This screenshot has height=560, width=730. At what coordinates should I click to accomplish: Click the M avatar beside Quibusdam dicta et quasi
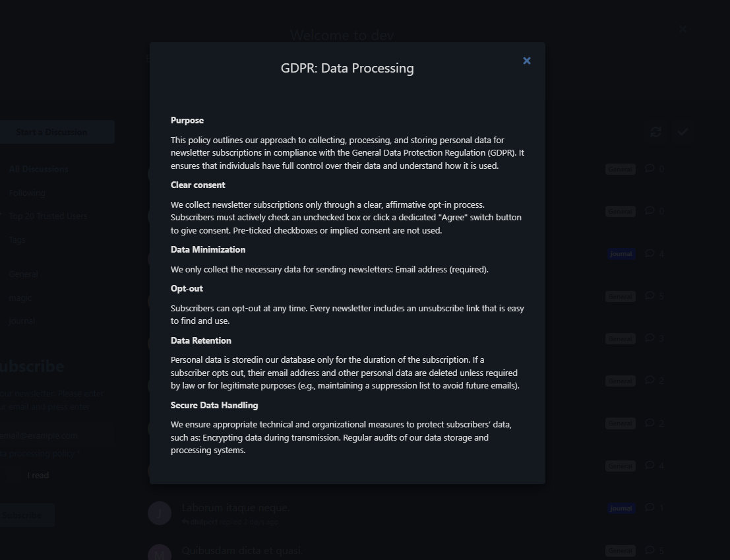pyautogui.click(x=159, y=553)
